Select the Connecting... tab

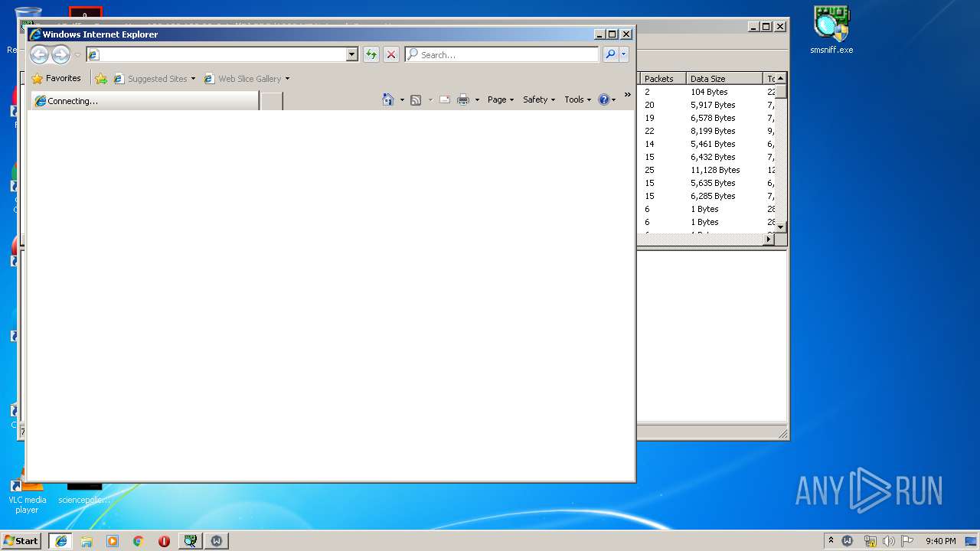[x=145, y=101]
